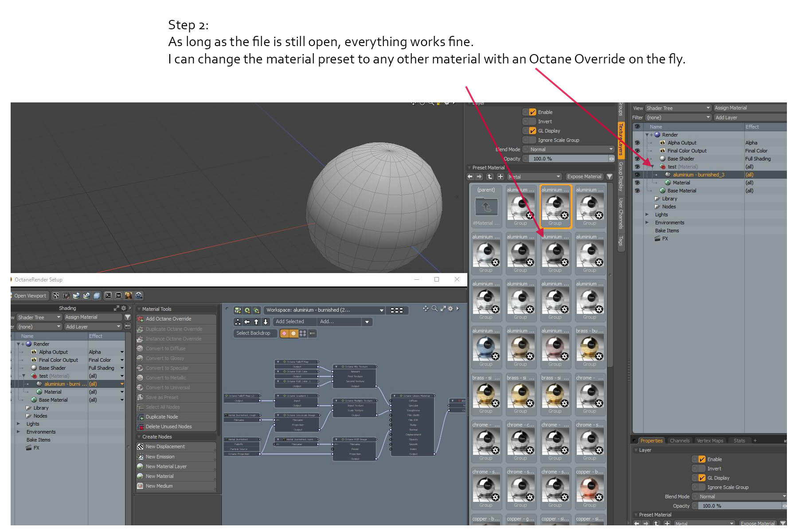Toggle the Invert checkbox in upper Layer panel
This screenshot has height=532, width=798.
(532, 121)
